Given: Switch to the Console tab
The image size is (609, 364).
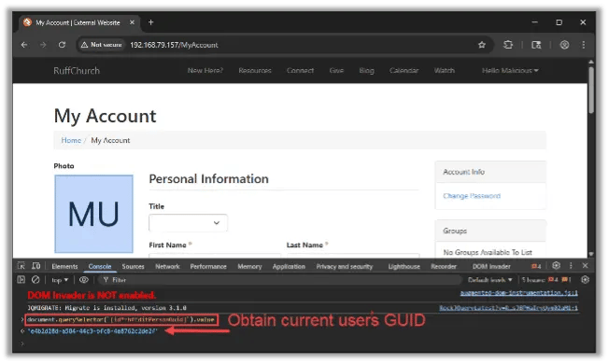Looking at the screenshot, I should (100, 267).
